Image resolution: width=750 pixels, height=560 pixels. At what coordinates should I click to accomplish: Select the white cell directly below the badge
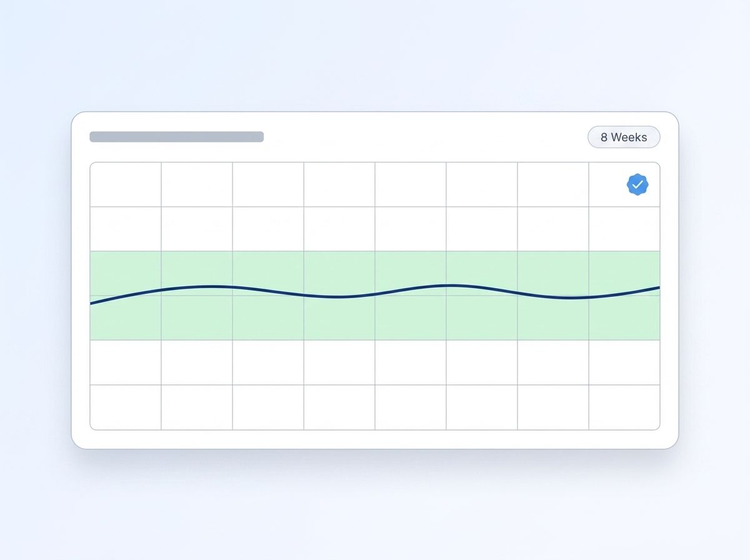pos(624,229)
